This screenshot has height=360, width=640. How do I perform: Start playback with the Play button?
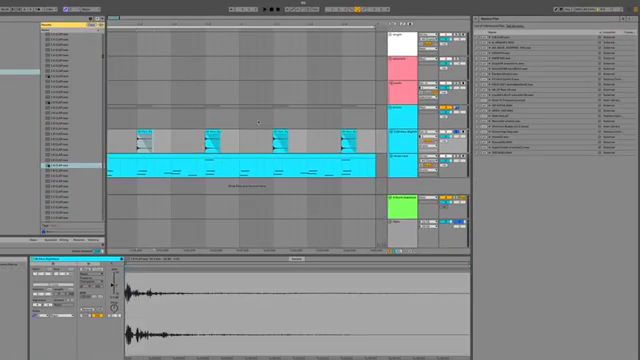click(x=264, y=9)
